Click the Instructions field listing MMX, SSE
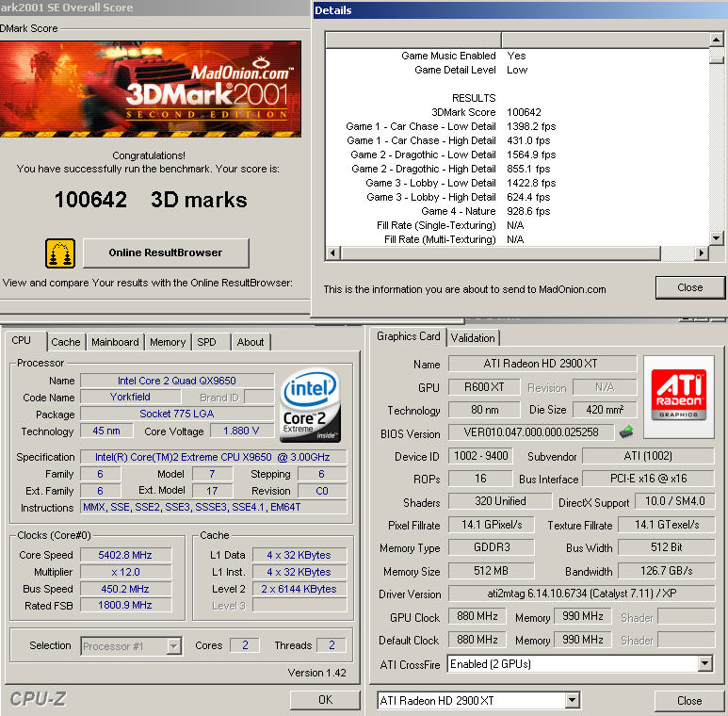 [214, 507]
